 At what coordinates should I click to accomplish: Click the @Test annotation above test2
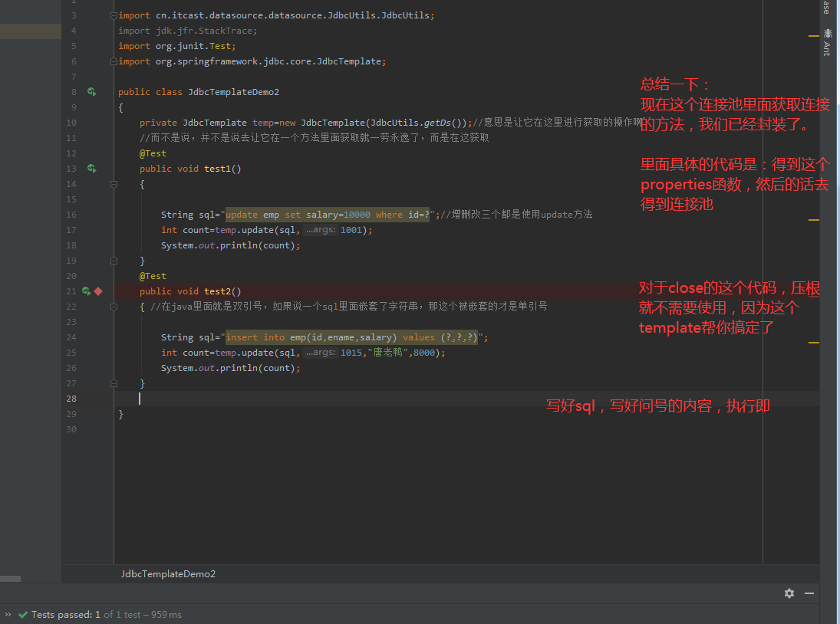[x=153, y=276]
